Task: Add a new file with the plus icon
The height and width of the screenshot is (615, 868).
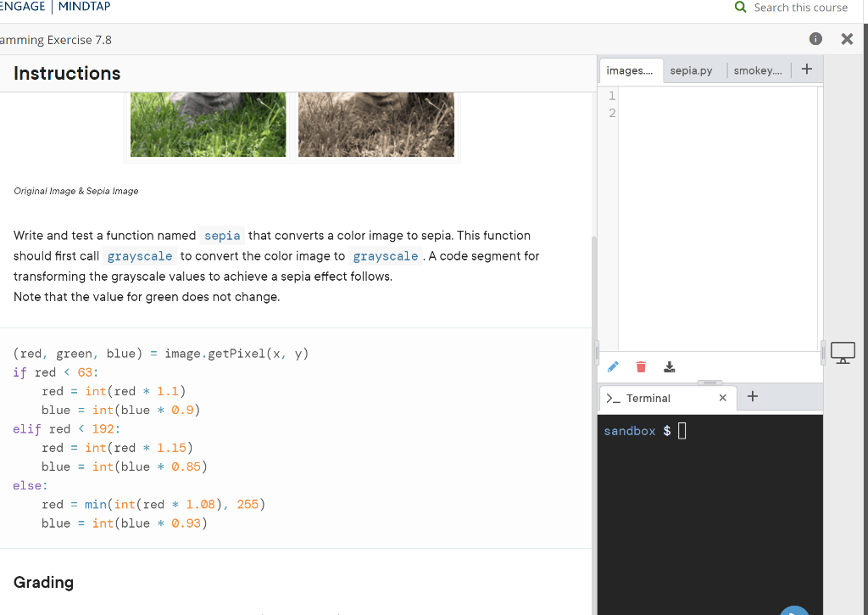Action: 806,69
